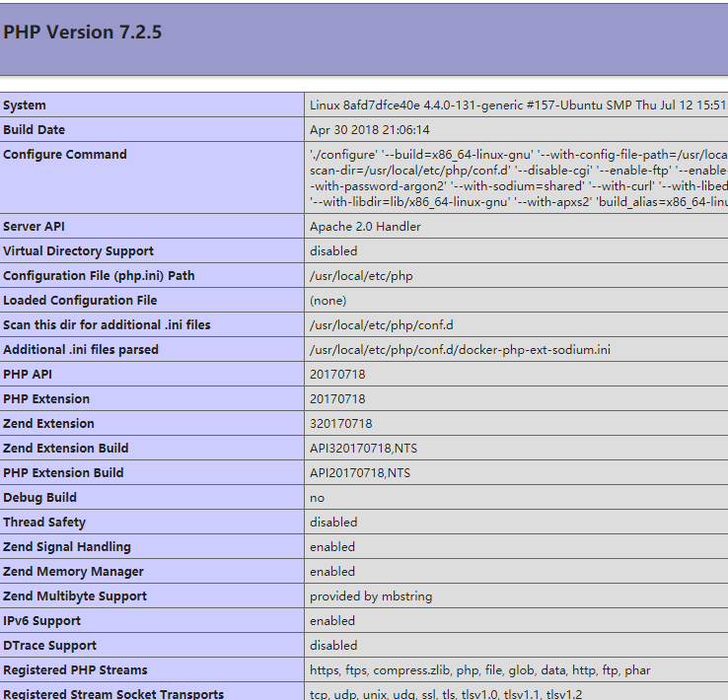Click the PHP API label
Image resolution: width=728 pixels, height=700 pixels.
(28, 375)
